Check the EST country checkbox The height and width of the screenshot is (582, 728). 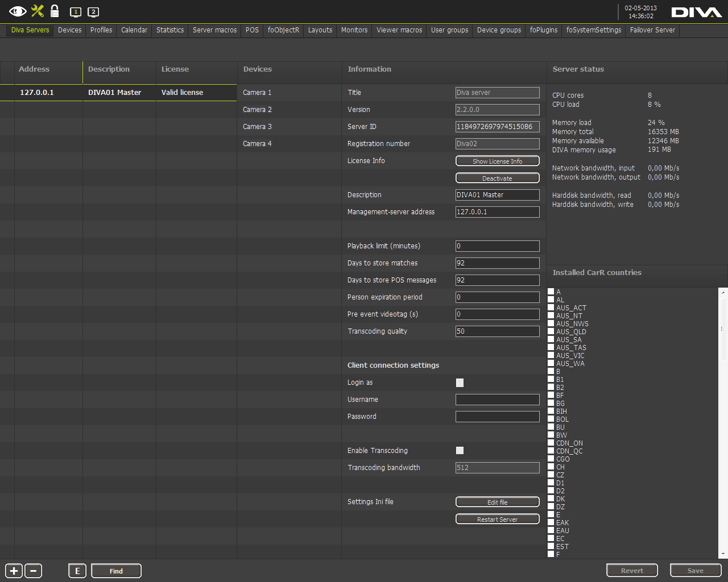click(x=551, y=546)
